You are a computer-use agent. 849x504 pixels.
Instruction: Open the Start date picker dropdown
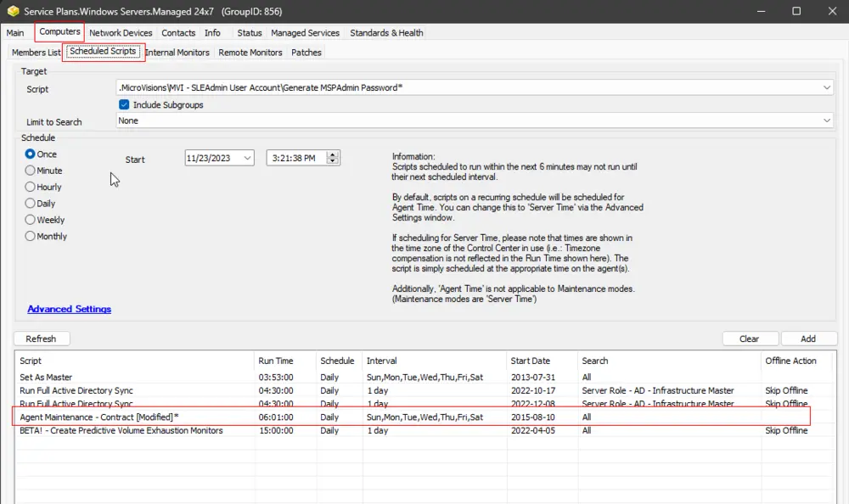pyautogui.click(x=247, y=158)
